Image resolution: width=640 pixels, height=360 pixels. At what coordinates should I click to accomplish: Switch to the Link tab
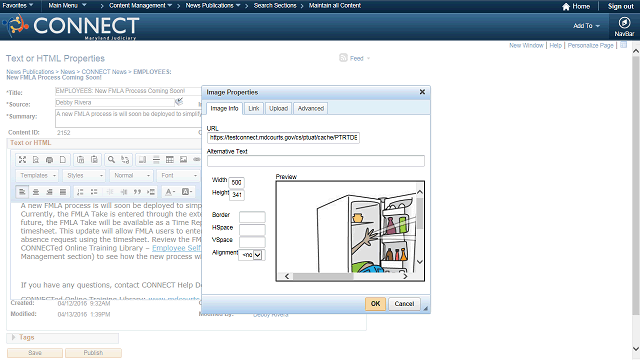coord(254,109)
